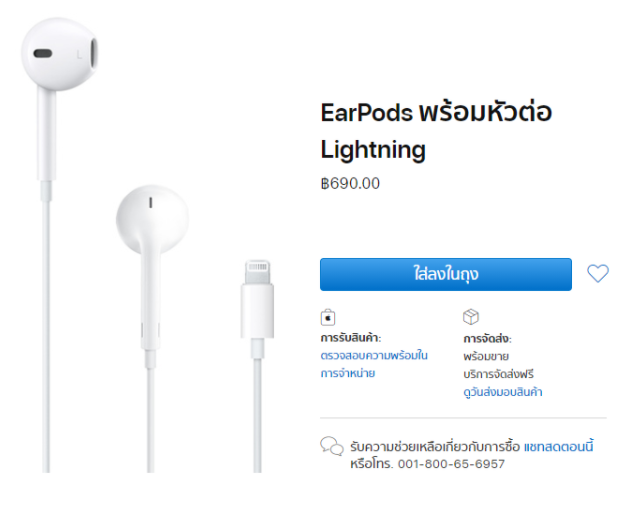Click the EarPods product title heading
The height and width of the screenshot is (512, 632).
[x=436, y=131]
